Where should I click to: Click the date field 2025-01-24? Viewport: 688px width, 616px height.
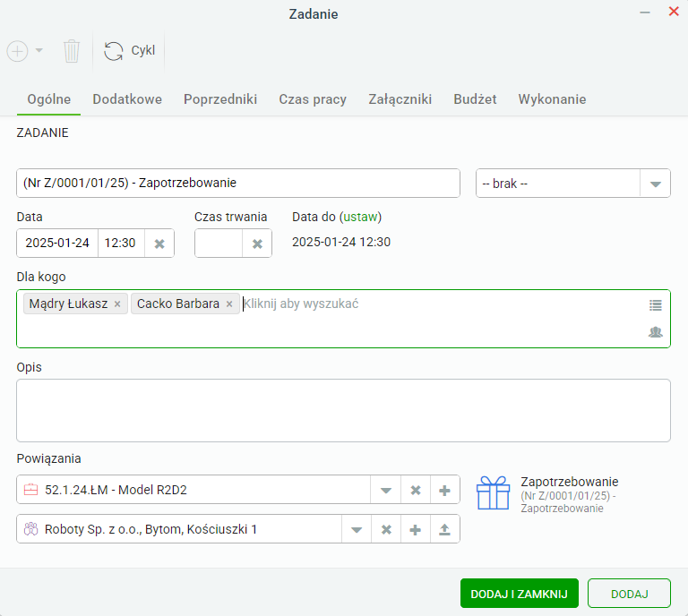(x=57, y=243)
